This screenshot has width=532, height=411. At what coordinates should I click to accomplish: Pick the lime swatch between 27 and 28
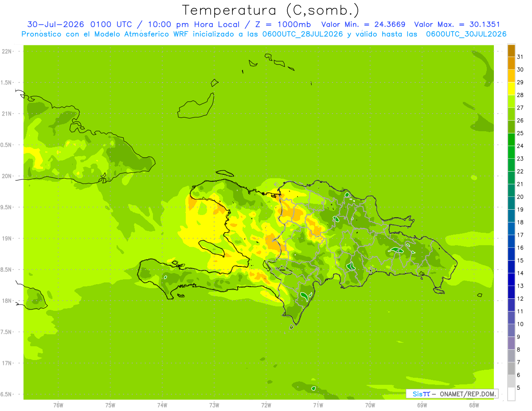click(511, 102)
